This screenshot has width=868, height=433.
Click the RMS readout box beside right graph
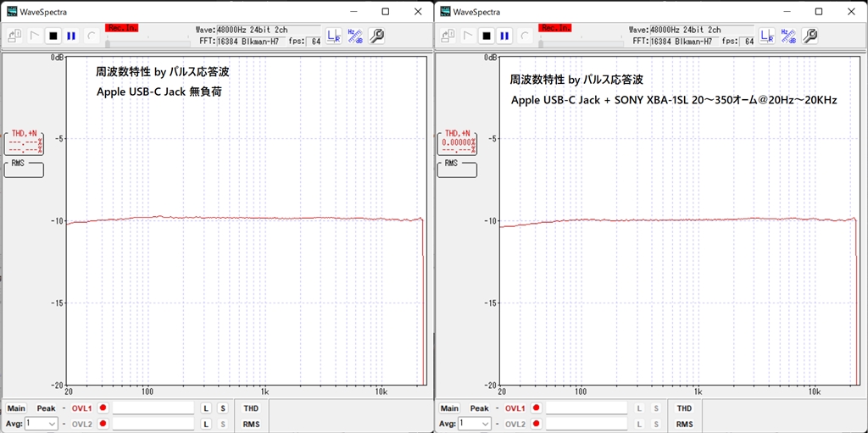[x=457, y=169]
